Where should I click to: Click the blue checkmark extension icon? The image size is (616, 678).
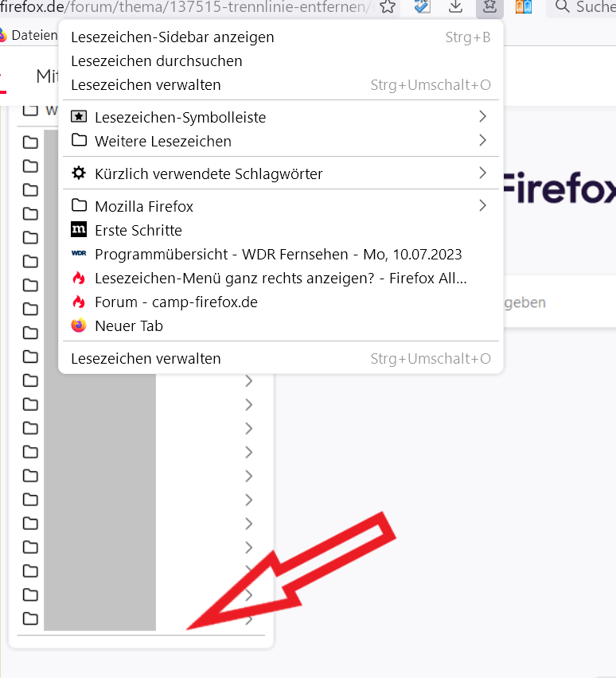click(x=422, y=6)
